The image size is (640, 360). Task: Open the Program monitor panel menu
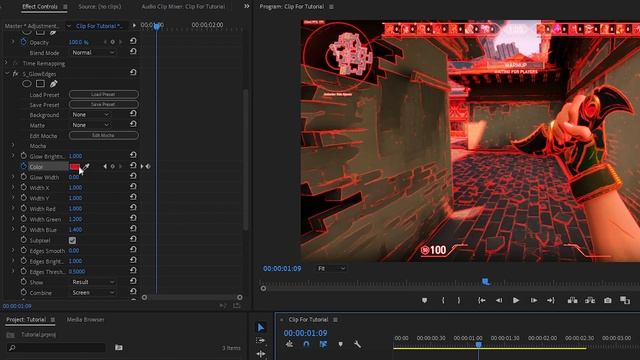click(331, 7)
